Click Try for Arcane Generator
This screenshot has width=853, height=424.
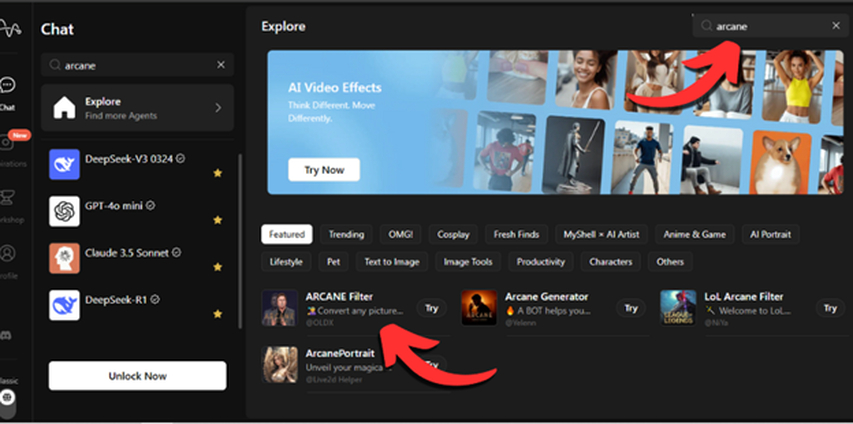pos(631,308)
